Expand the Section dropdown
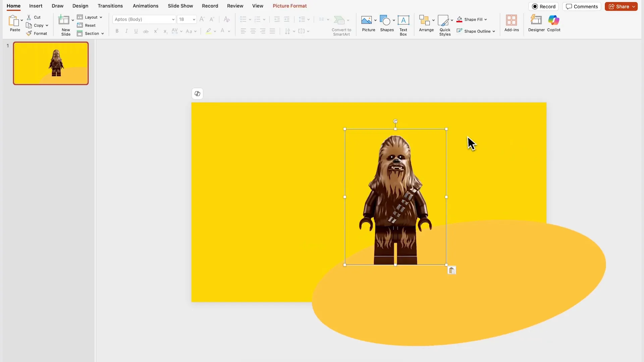644x362 pixels. coord(103,34)
